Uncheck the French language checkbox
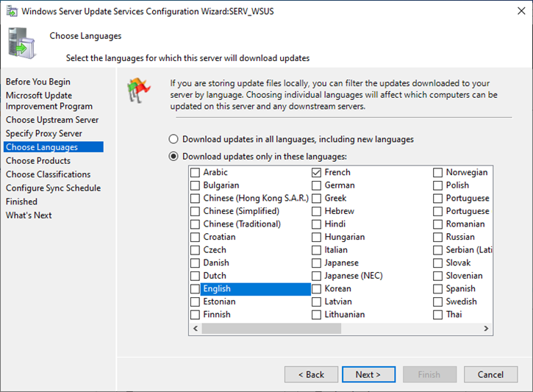This screenshot has height=392, width=533. point(316,172)
